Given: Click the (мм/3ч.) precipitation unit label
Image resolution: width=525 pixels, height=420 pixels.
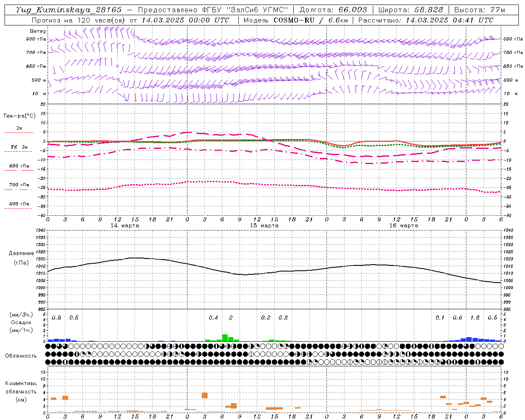Looking at the screenshot, I should (21, 315).
